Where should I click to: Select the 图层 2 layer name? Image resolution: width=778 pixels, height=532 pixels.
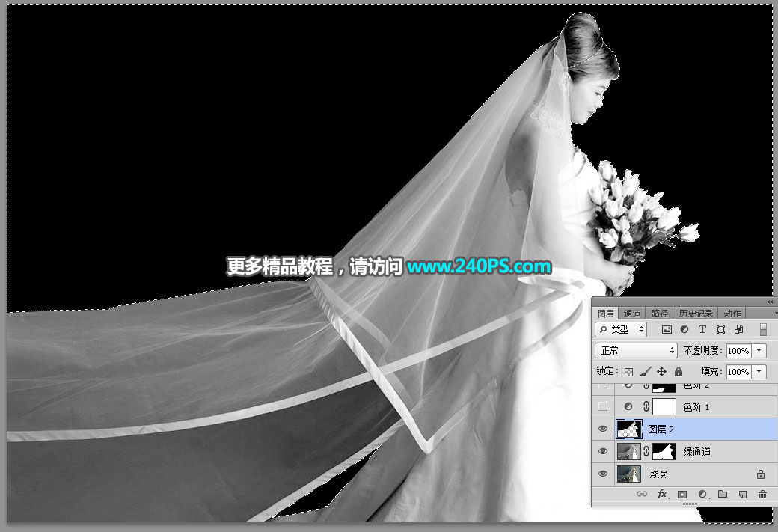click(x=661, y=429)
